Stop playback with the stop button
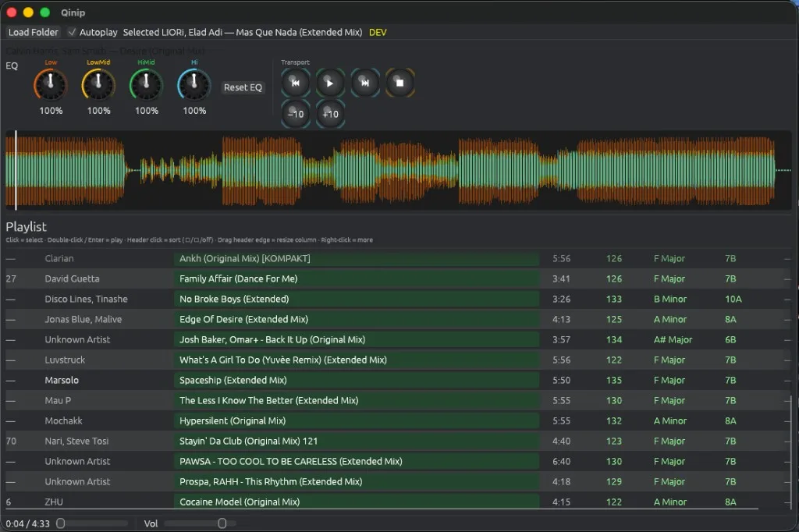 pyautogui.click(x=400, y=83)
